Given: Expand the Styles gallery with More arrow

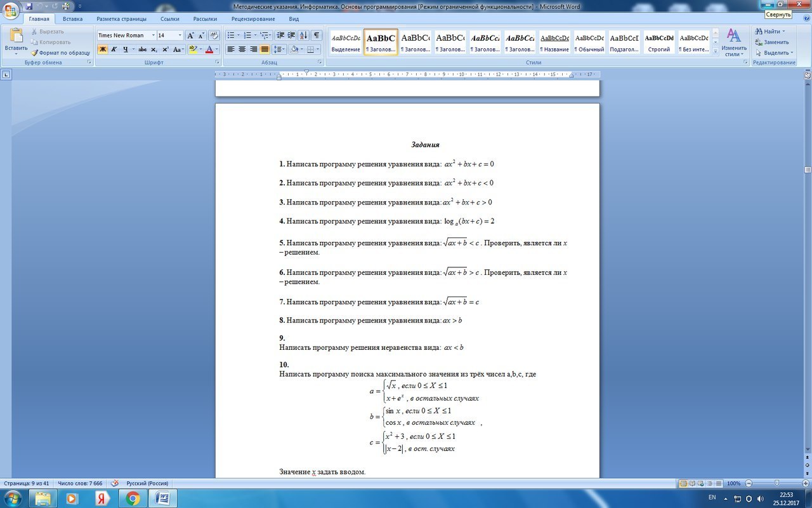Looking at the screenshot, I should tap(716, 52).
